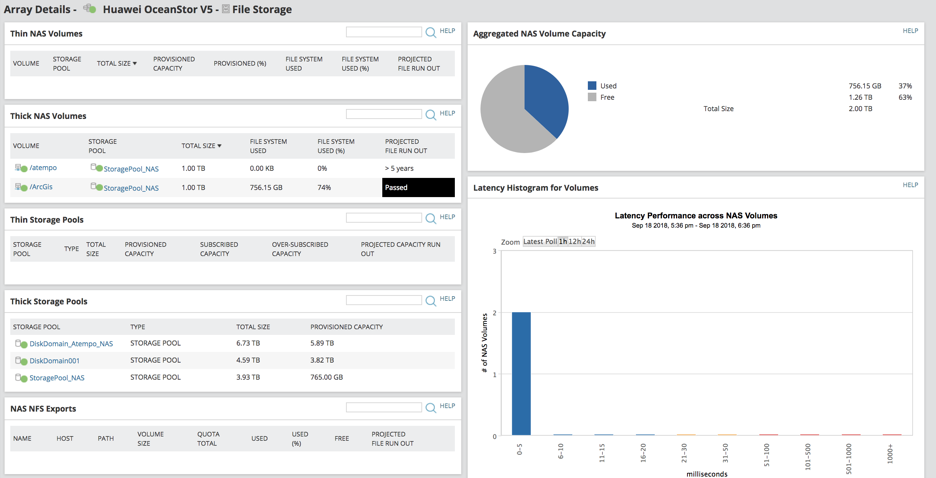Focus the Thick NAS Volumes search field
Screen dimensions: 936x478
384,115
